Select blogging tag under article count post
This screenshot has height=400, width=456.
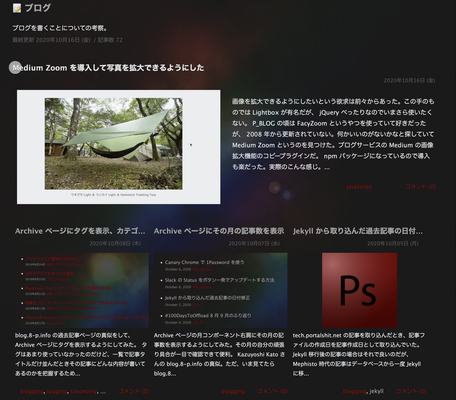click(x=233, y=391)
